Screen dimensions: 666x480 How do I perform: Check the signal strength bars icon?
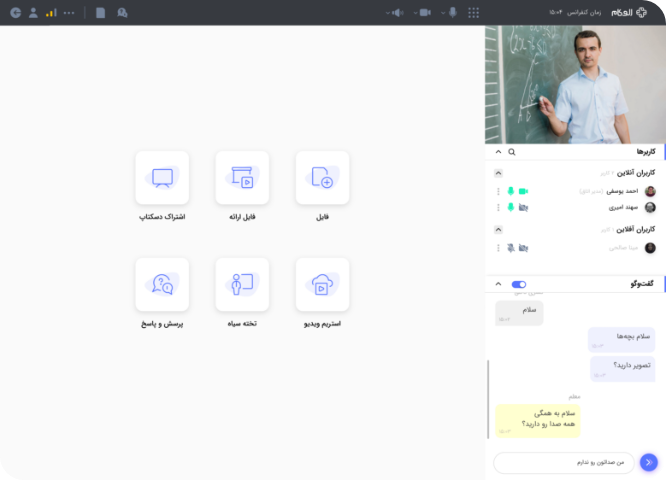click(x=51, y=13)
